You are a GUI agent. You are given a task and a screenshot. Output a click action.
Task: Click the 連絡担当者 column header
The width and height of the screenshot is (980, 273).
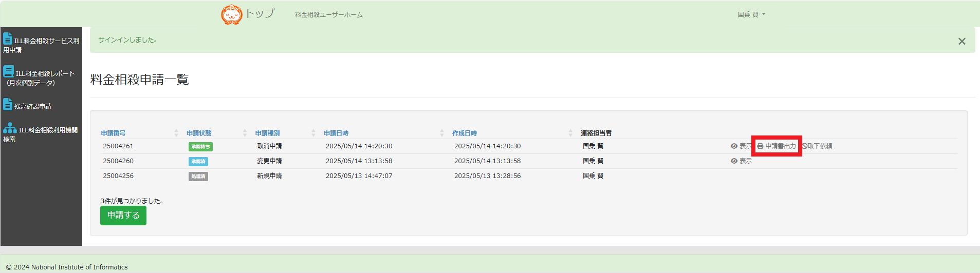[x=596, y=133]
